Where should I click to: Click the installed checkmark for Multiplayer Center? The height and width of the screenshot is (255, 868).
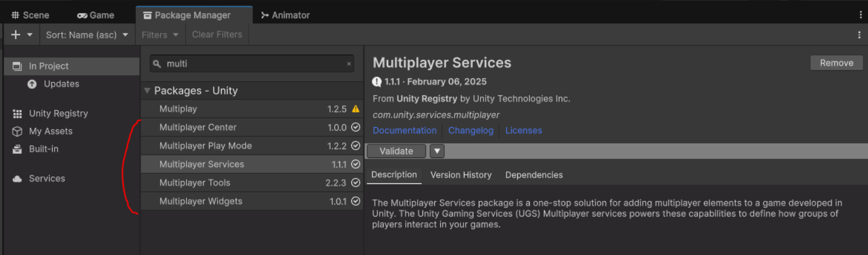(x=355, y=127)
